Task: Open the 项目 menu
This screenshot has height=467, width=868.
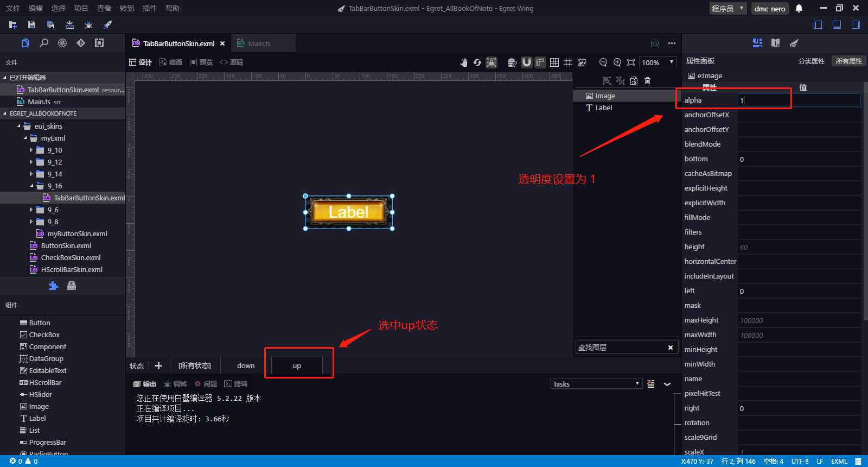Action: 81,8
